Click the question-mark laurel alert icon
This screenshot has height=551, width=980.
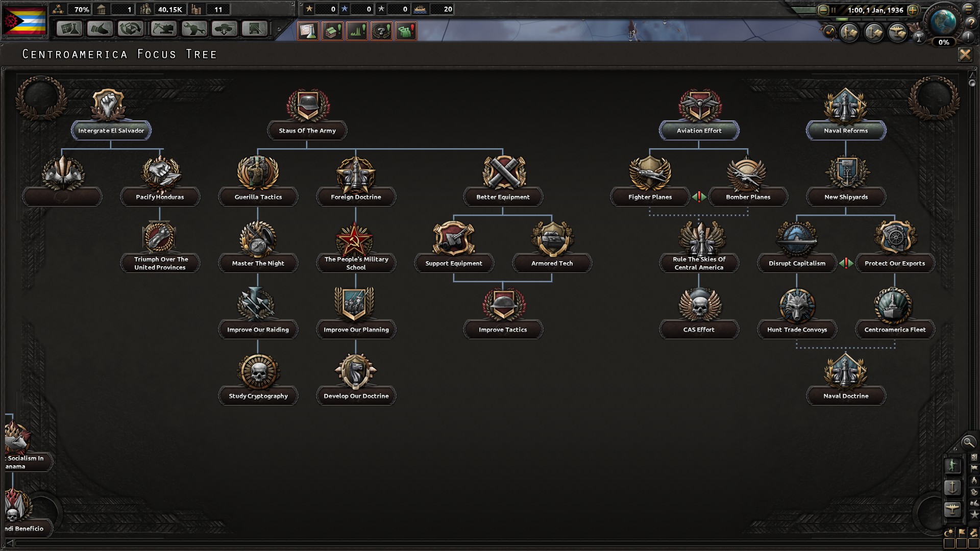(382, 31)
